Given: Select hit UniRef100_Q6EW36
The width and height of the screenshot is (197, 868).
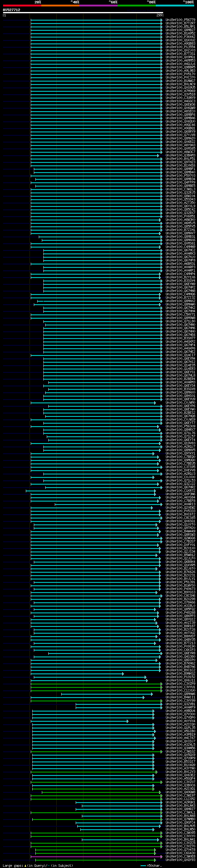Looking at the screenshot, I should tap(180, 104).
